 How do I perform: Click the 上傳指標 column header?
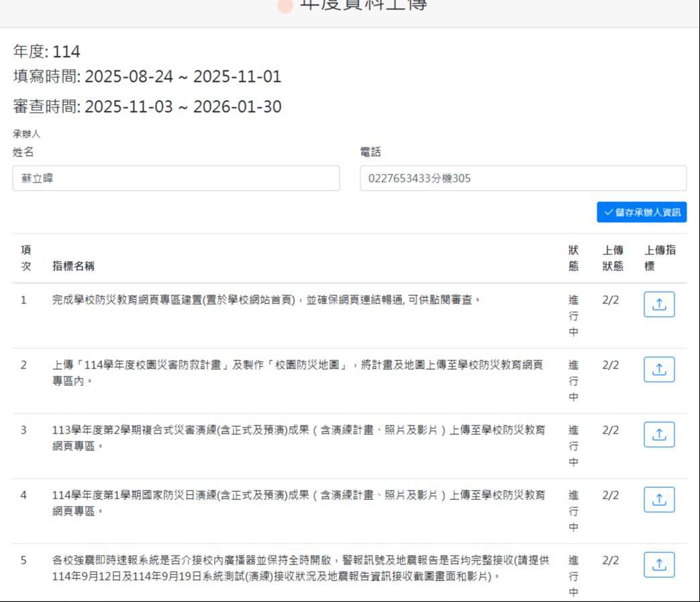659,258
